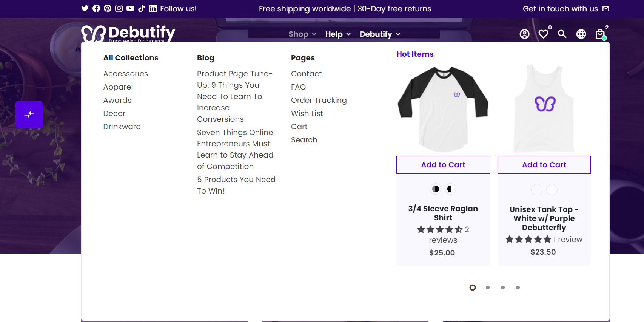Open the Accessories collection
The width and height of the screenshot is (644, 322).
[x=126, y=74]
